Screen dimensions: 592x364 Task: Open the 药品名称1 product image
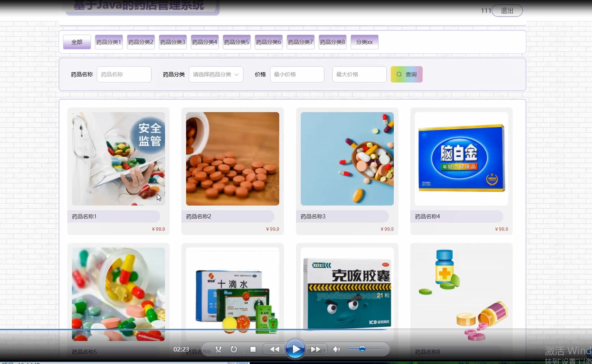[x=119, y=159]
